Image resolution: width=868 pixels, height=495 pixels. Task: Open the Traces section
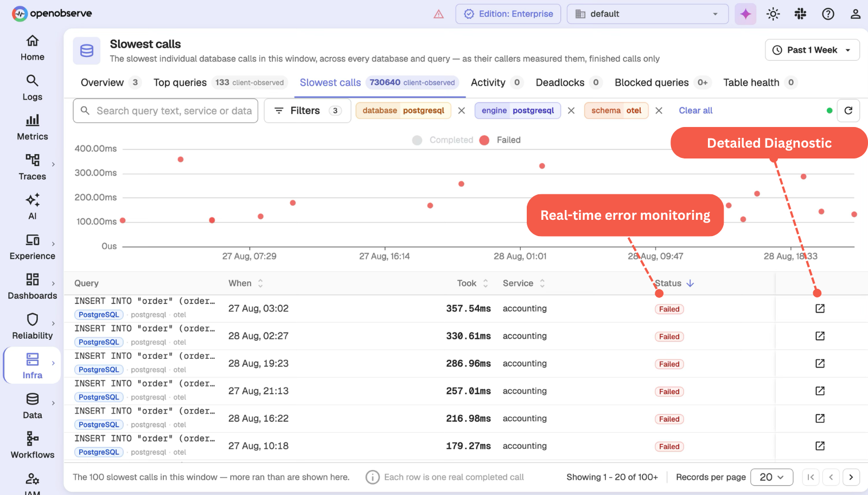click(33, 167)
